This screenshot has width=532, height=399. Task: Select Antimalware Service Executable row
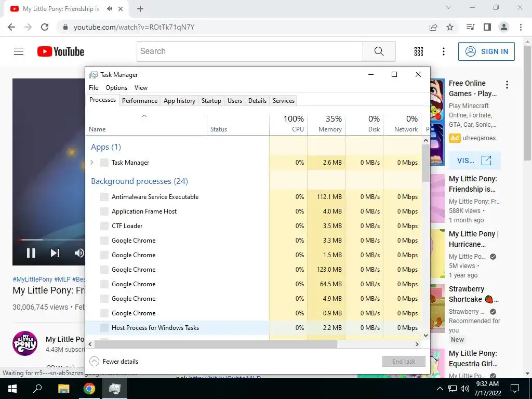click(254, 197)
